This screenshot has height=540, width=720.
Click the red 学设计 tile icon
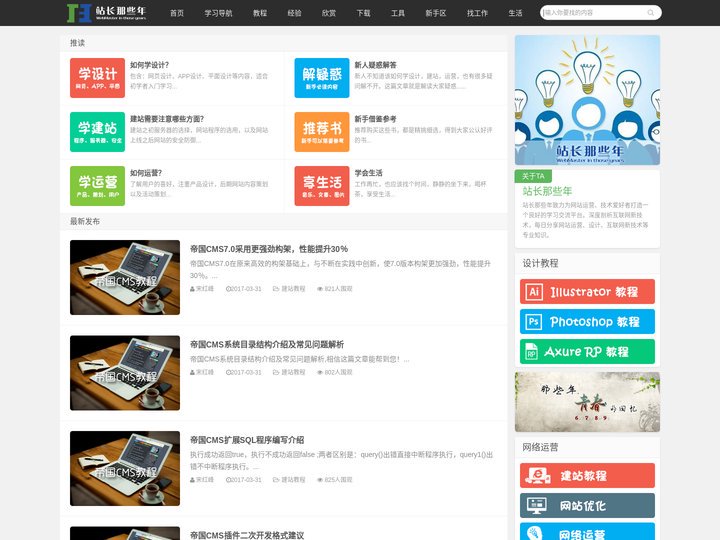pyautogui.click(x=97, y=78)
